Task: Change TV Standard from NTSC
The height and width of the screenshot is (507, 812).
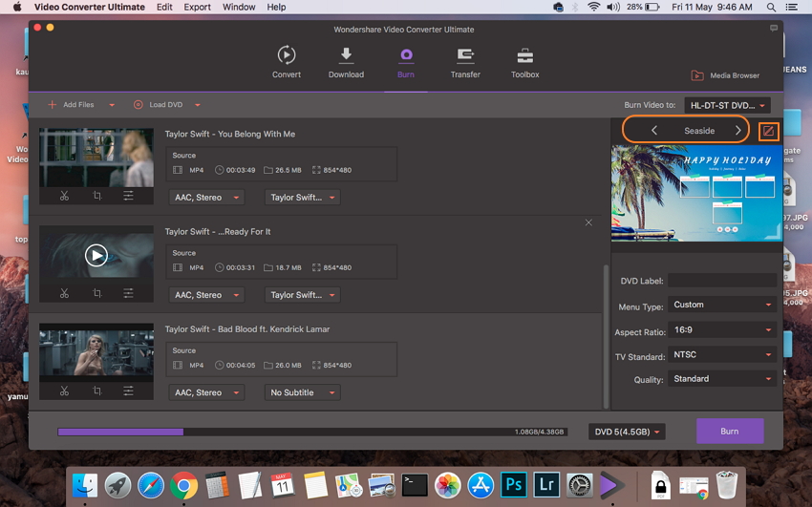Action: (x=721, y=354)
